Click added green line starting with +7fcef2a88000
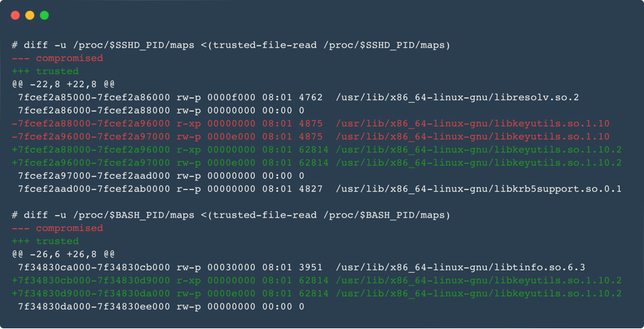 (316, 150)
